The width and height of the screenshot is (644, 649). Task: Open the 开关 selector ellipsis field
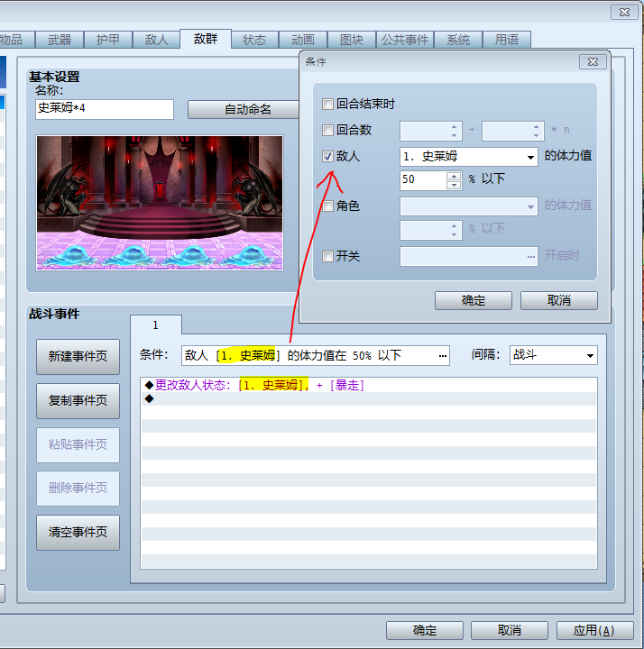[x=468, y=257]
